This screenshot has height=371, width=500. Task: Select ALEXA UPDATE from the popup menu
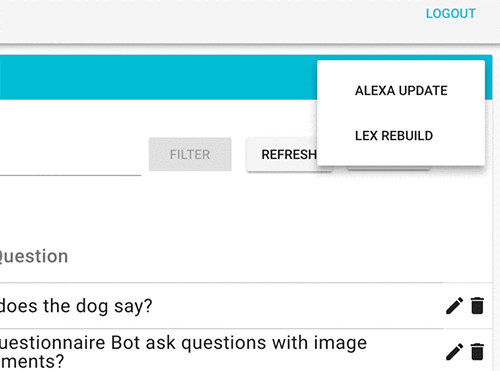401,90
